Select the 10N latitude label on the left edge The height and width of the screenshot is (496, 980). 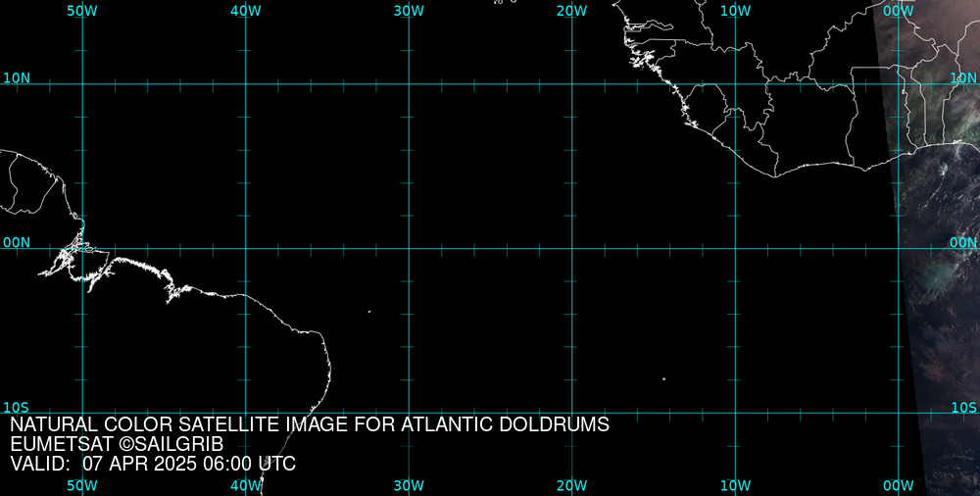pyautogui.click(x=17, y=78)
